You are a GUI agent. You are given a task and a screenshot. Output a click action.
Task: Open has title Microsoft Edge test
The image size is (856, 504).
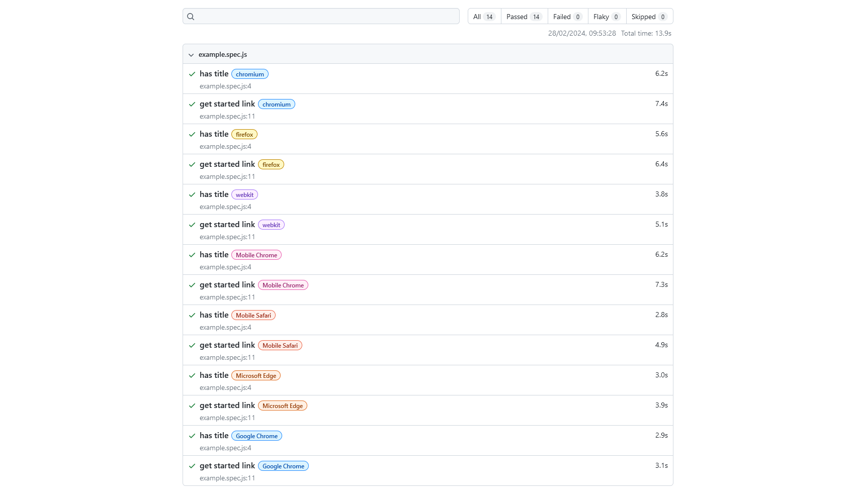click(x=214, y=375)
